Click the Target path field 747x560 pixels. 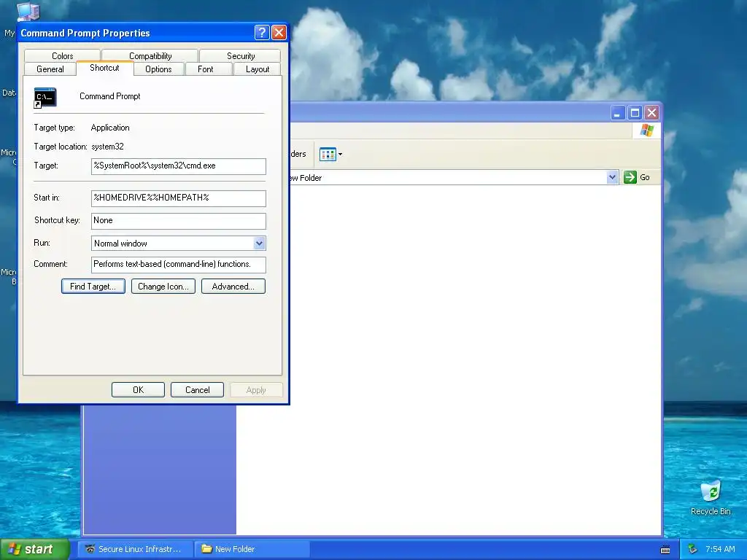(x=178, y=166)
